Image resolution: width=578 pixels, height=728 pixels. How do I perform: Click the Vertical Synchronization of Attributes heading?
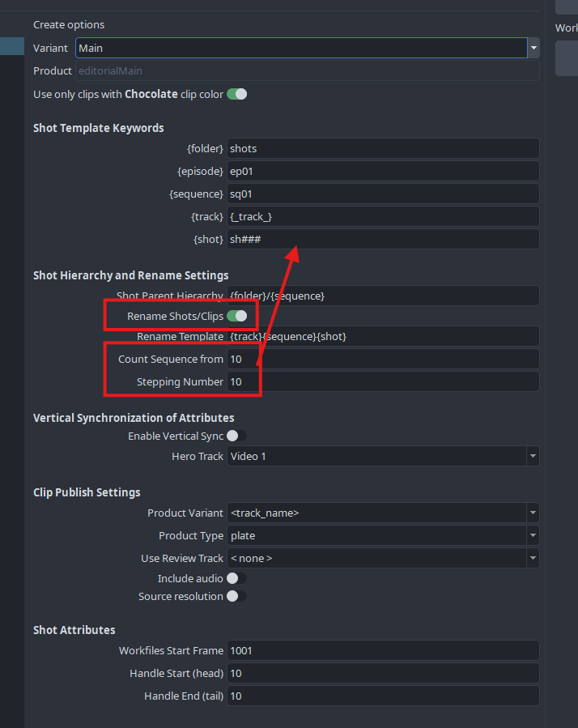[x=134, y=418]
